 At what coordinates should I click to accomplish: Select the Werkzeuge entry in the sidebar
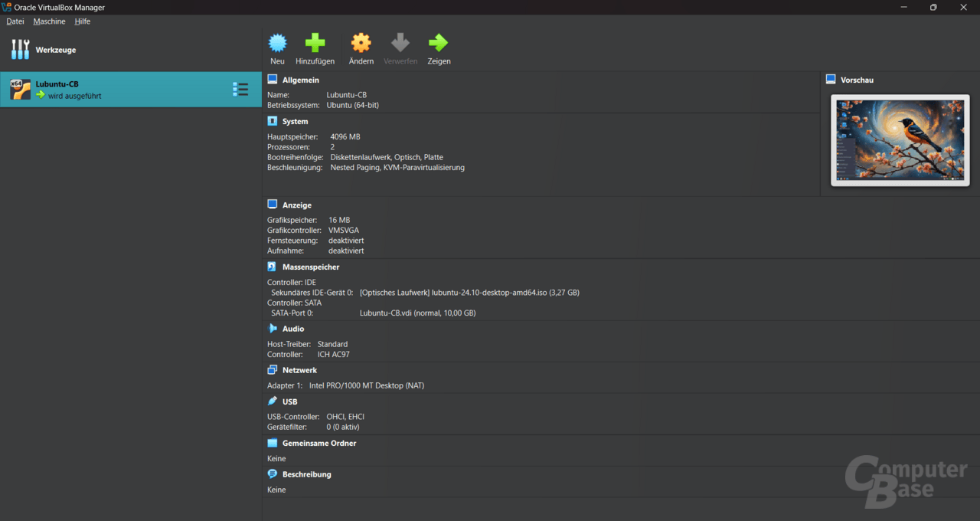click(130, 50)
